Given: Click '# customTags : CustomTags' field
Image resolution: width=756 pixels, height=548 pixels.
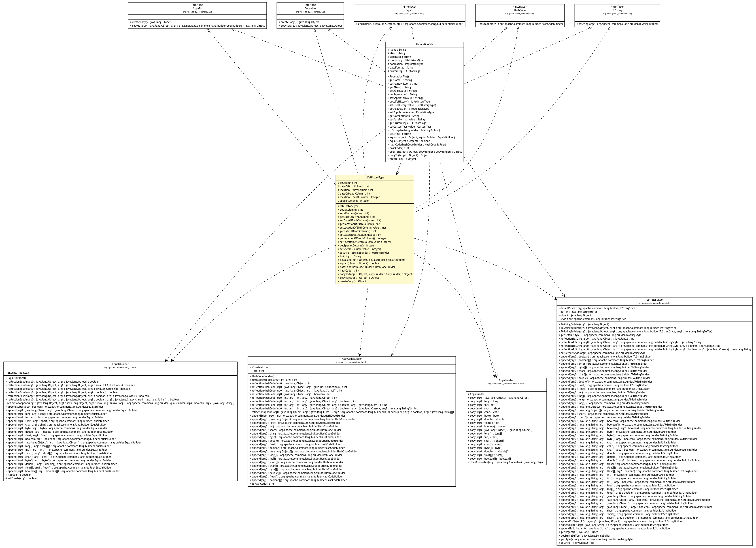Looking at the screenshot, I should [404, 71].
